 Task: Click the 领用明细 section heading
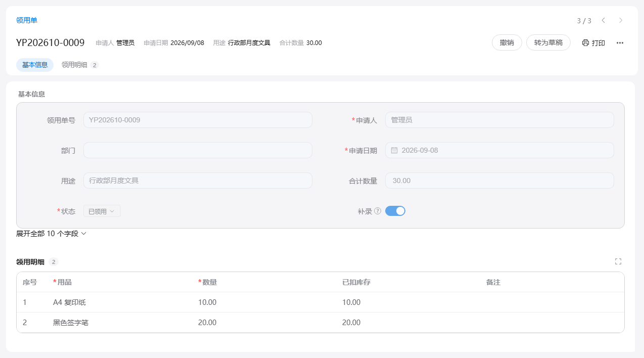(x=30, y=262)
